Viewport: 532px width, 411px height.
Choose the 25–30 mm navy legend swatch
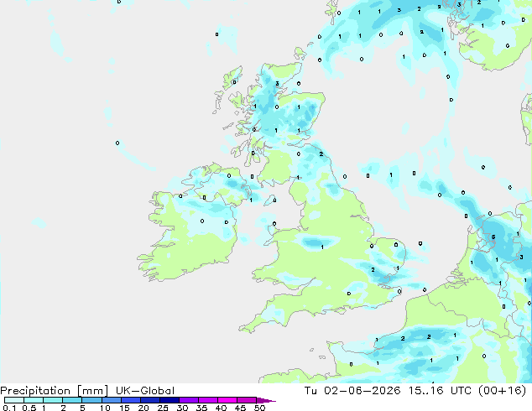tap(169, 400)
